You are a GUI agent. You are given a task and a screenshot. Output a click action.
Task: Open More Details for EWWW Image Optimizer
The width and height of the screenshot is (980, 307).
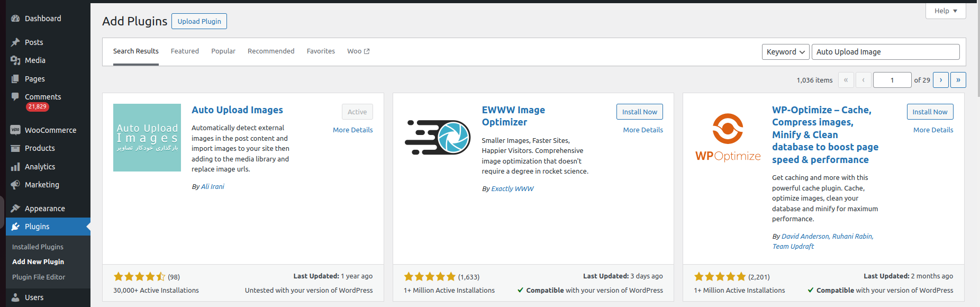point(643,130)
